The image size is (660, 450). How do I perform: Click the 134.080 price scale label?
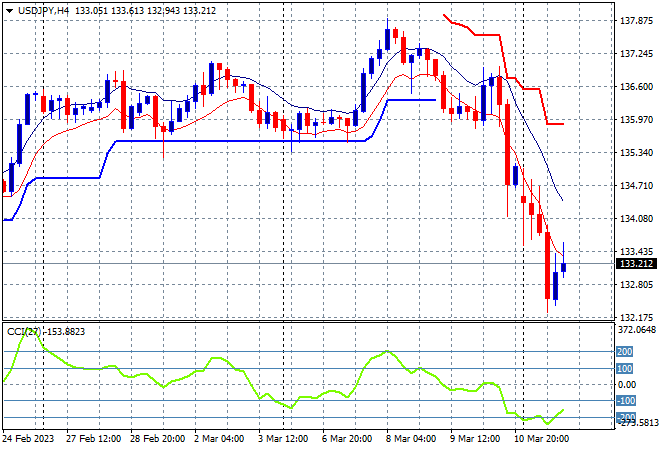[x=636, y=219]
